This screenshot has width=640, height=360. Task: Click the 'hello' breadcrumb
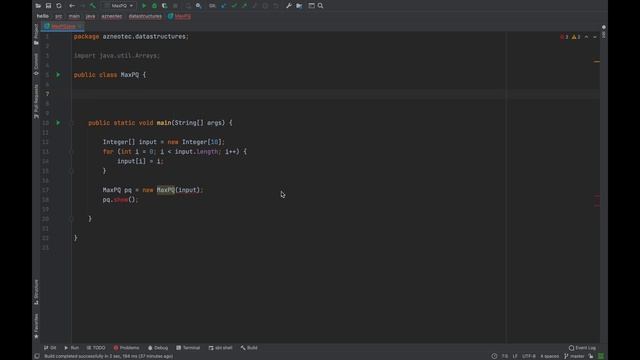[42, 16]
